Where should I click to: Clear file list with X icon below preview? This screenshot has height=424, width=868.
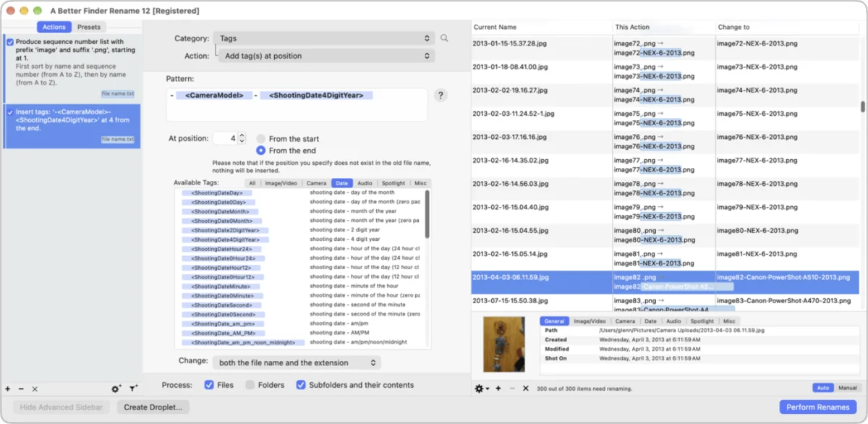pos(526,389)
